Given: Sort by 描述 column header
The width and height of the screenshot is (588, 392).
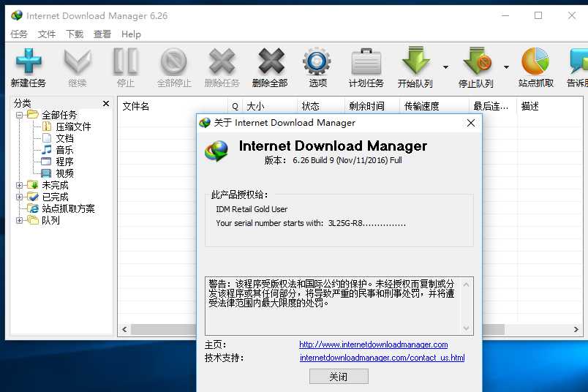Looking at the screenshot, I should pyautogui.click(x=549, y=106).
